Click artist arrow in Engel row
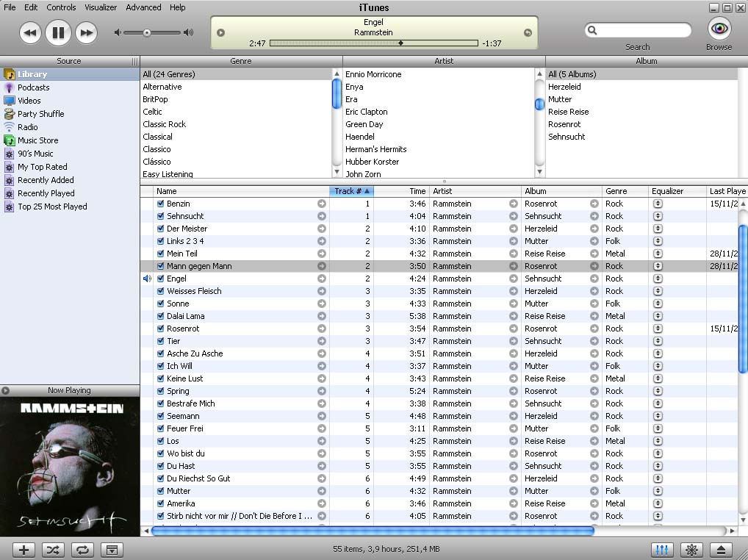The width and height of the screenshot is (748, 560). (x=514, y=279)
